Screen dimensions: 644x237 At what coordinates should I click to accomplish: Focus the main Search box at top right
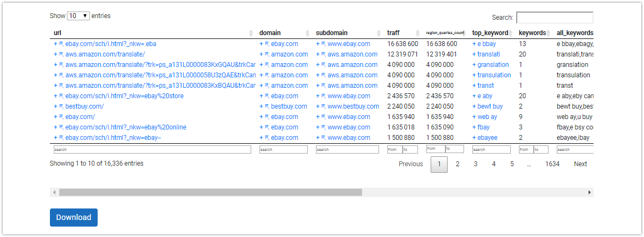[x=555, y=18]
